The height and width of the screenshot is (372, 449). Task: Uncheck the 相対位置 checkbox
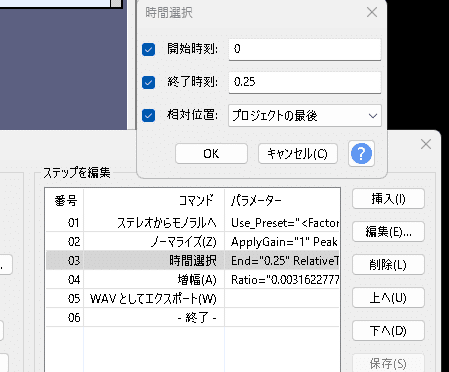[148, 116]
